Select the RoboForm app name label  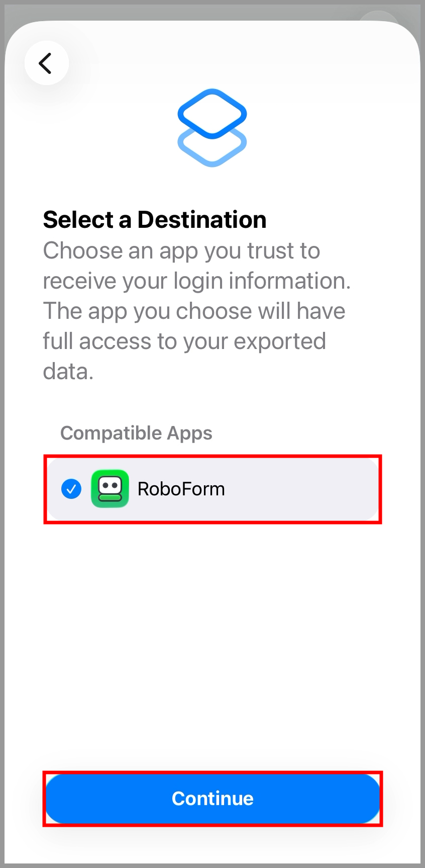181,489
